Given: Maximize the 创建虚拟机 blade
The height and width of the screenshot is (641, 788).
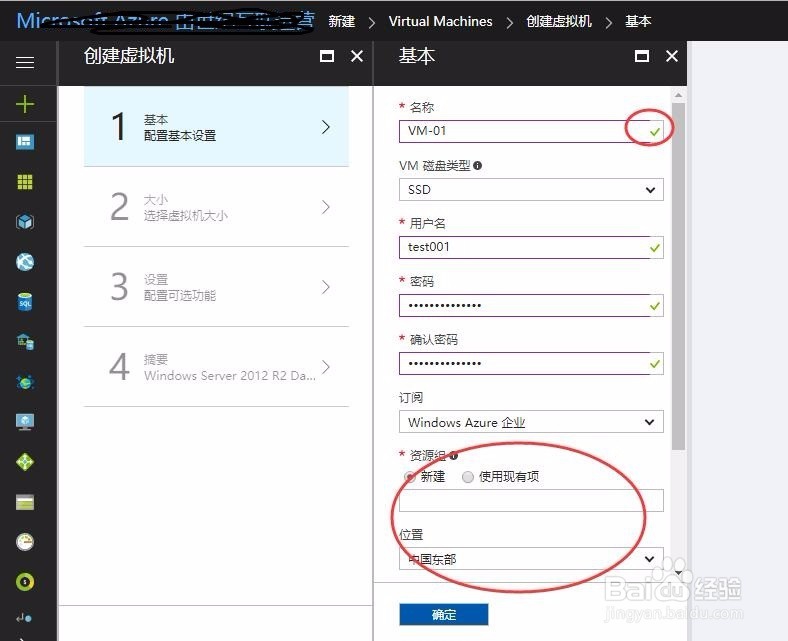Looking at the screenshot, I should click(x=327, y=56).
